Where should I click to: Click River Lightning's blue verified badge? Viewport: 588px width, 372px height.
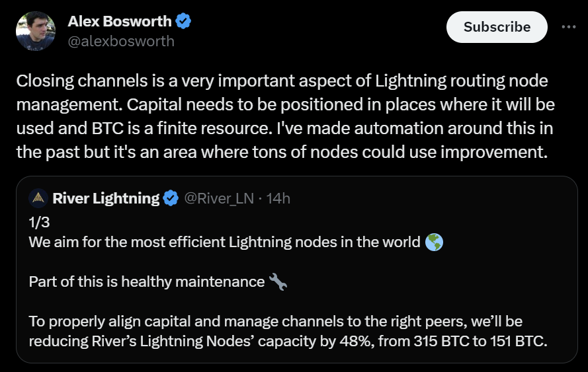tap(171, 198)
